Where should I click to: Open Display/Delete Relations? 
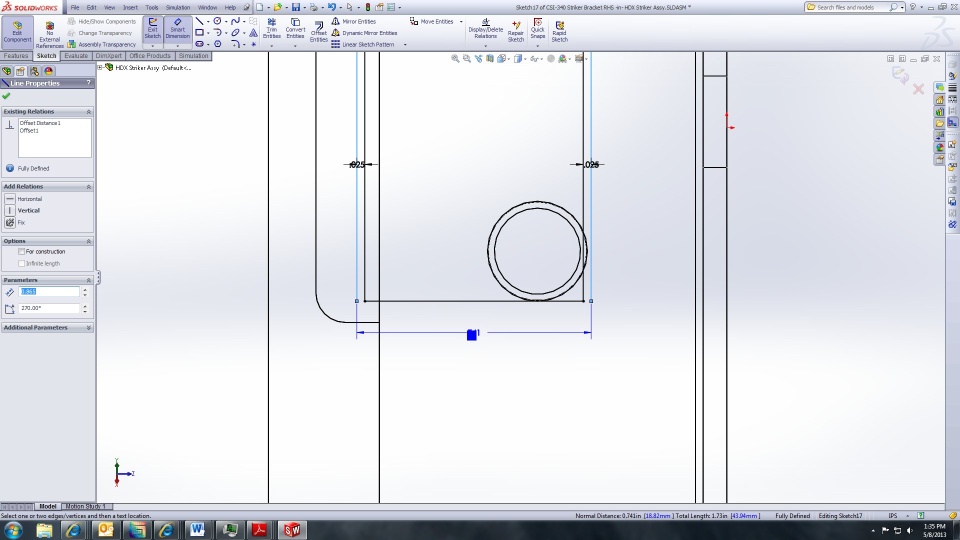(x=486, y=29)
